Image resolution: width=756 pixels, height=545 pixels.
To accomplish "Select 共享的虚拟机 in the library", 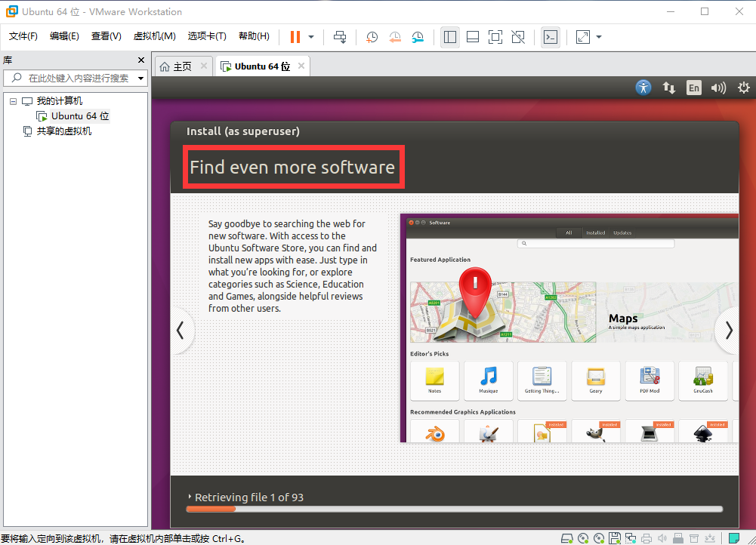I will (64, 131).
